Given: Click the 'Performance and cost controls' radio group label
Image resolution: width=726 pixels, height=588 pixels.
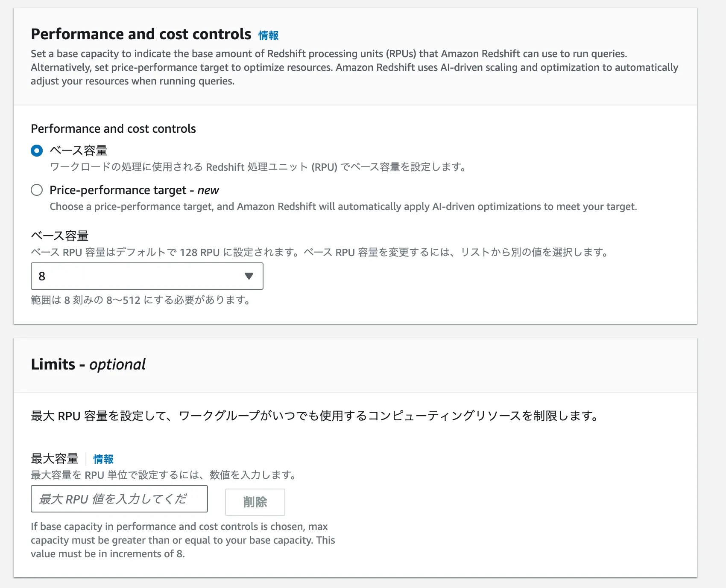Looking at the screenshot, I should tap(113, 129).
